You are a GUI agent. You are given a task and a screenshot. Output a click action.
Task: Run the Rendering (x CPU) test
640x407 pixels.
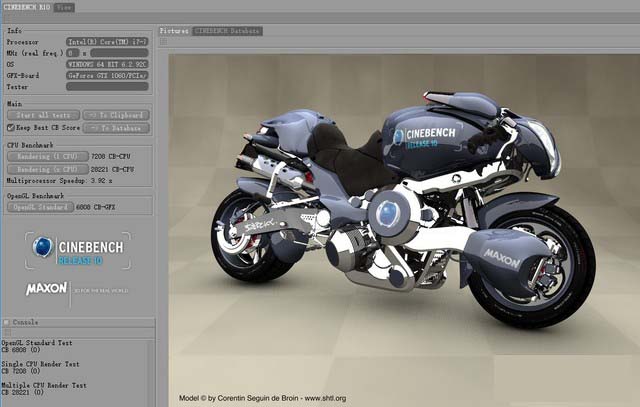48,169
